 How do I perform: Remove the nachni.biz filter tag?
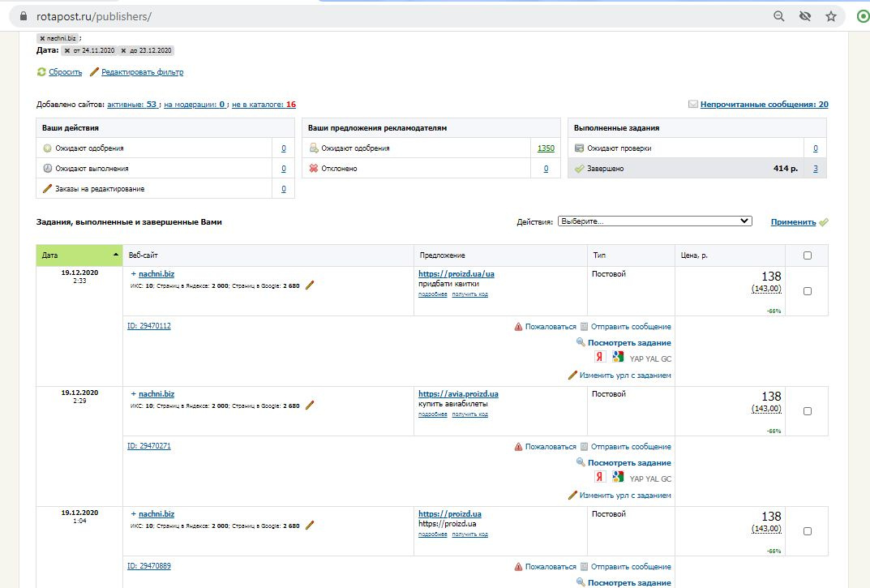42,38
